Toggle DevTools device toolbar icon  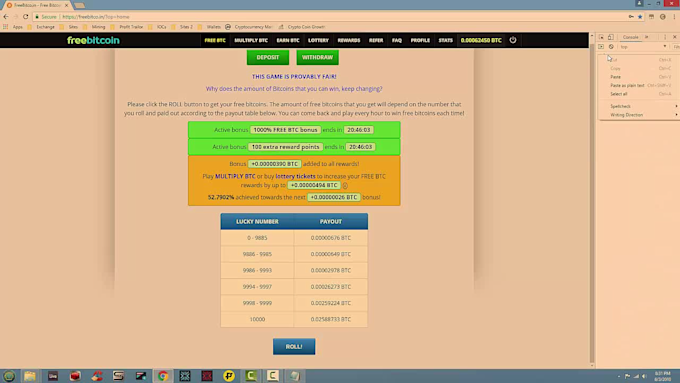tap(611, 37)
